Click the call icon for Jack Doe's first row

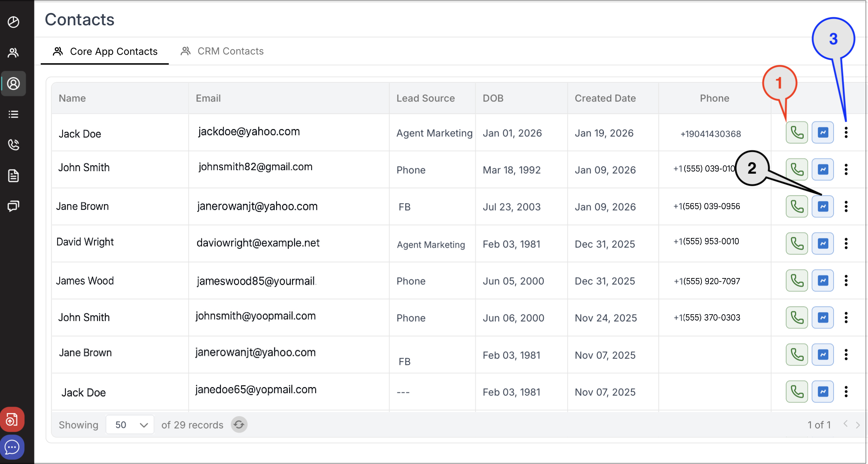point(796,133)
